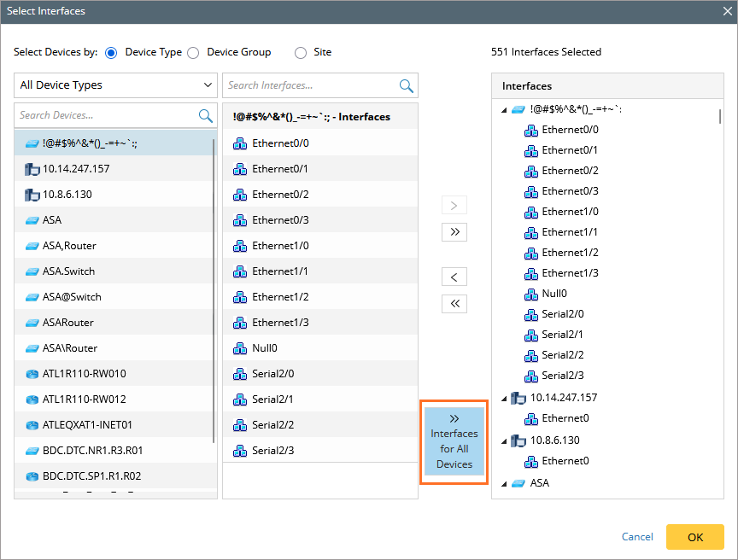The width and height of the screenshot is (738, 560).
Task: Click the magnifier icon in Search Interfaces field
Action: point(407,85)
